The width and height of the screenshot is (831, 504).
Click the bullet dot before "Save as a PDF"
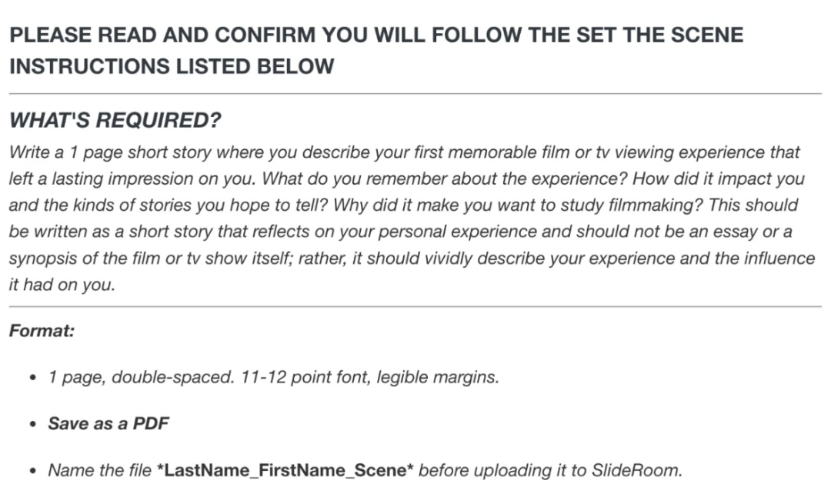[33, 424]
